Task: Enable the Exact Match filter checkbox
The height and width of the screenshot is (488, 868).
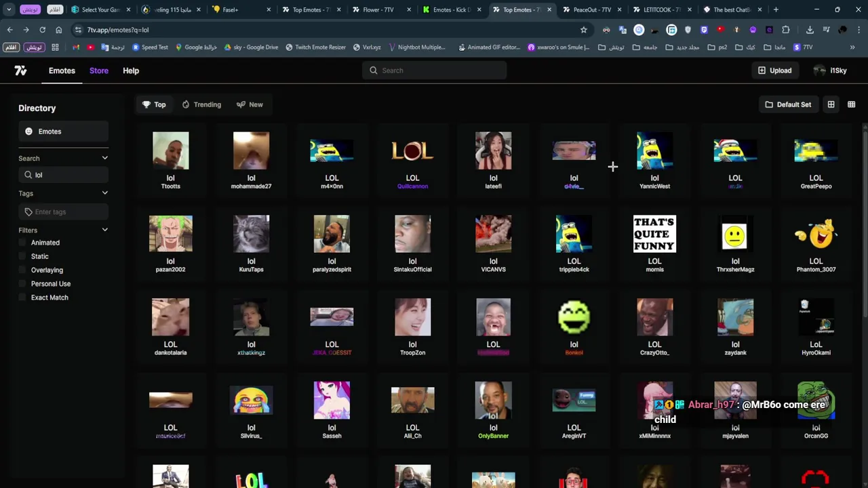Action: [x=22, y=298]
